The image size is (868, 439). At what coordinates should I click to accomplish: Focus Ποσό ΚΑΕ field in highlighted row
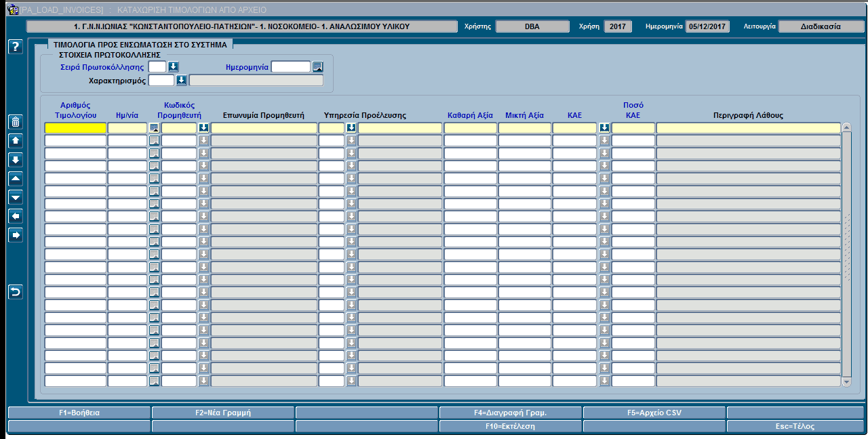pyautogui.click(x=633, y=127)
